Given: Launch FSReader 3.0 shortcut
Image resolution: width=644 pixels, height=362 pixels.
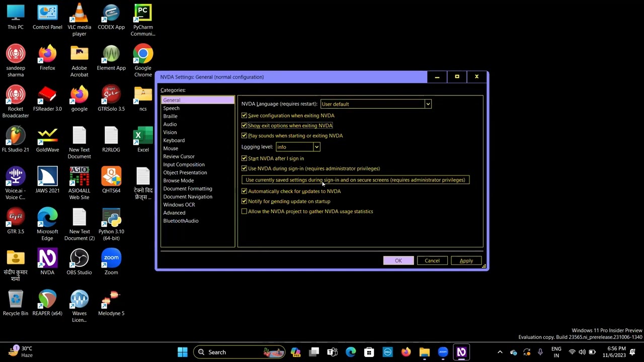Looking at the screenshot, I should tap(47, 99).
